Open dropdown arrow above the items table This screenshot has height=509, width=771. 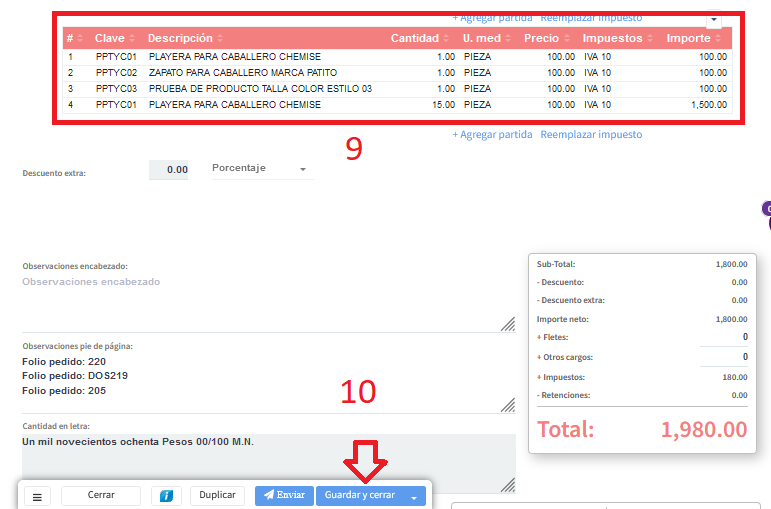(x=713, y=19)
